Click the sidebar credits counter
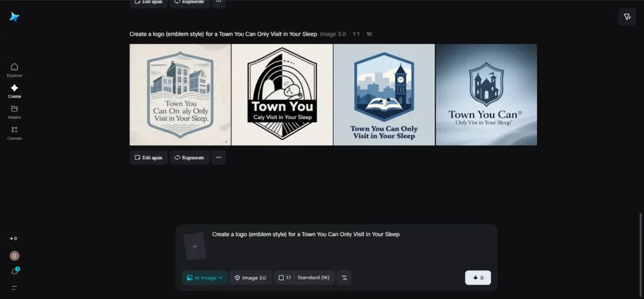 14,239
